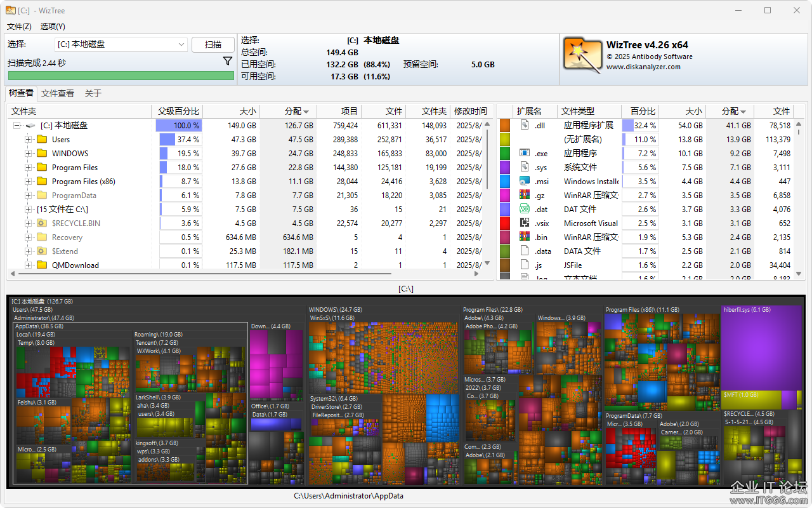The height and width of the screenshot is (508, 812).
Task: Click the QMDownload folder icon
Action: pyautogui.click(x=43, y=265)
